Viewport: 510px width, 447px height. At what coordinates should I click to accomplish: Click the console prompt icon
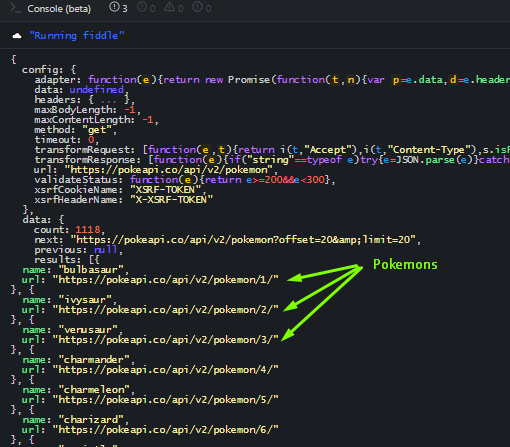15,8
